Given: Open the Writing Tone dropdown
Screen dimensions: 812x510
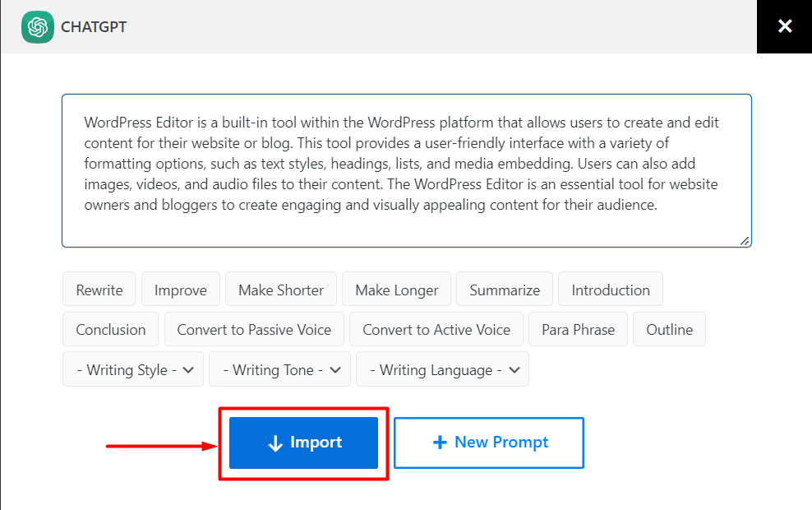Looking at the screenshot, I should point(279,369).
